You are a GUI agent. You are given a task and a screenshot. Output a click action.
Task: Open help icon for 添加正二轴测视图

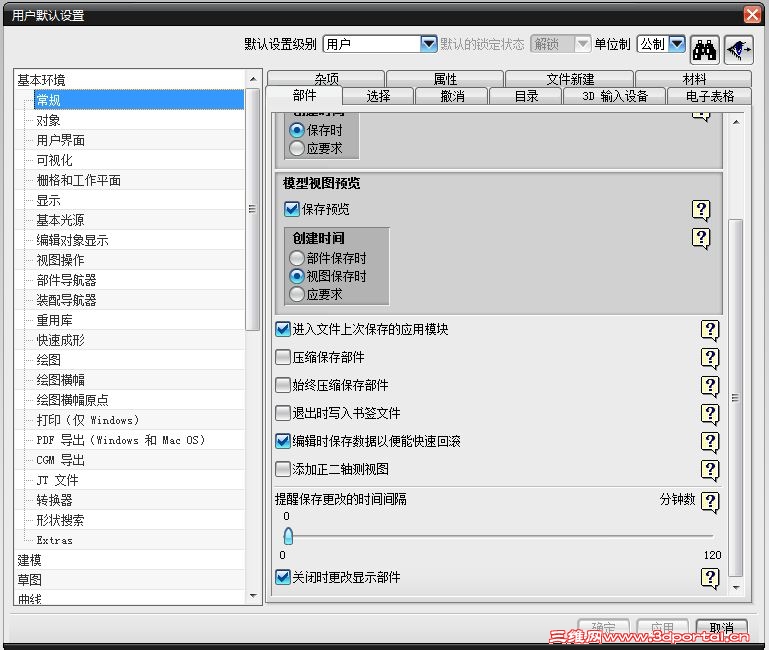[x=710, y=470]
